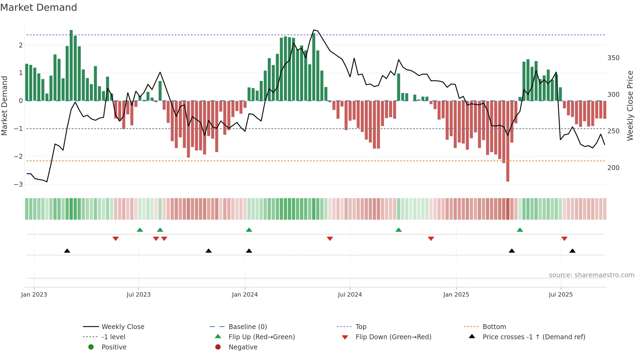Click the Jan 2024 x-axis label
The width and height of the screenshot is (644, 362).
coord(245,294)
